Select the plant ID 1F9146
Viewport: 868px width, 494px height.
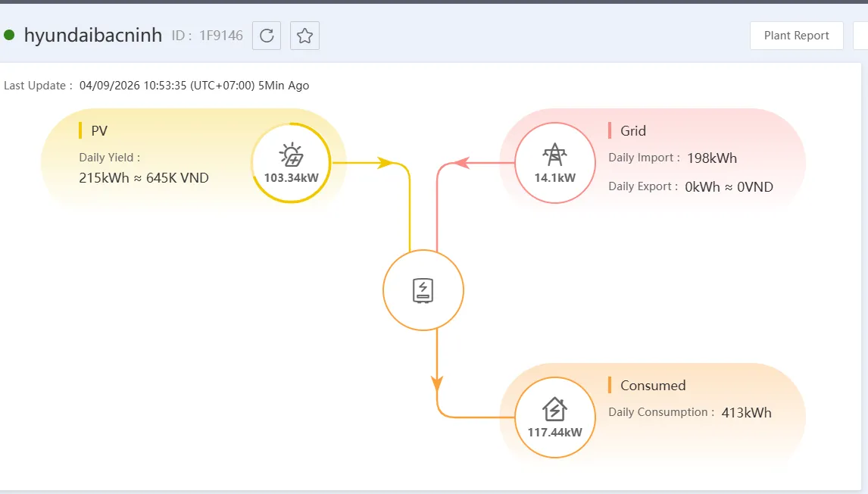pyautogui.click(x=221, y=36)
